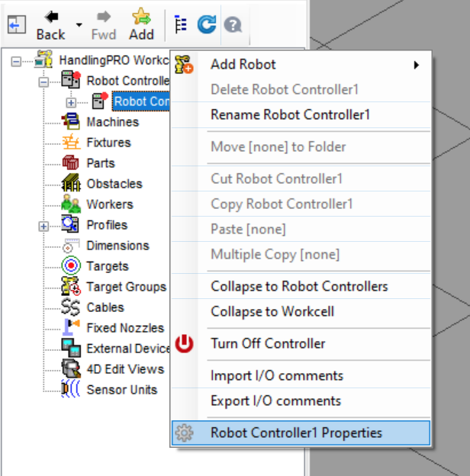Click Multiple Copy [none] entry
This screenshot has width=470, height=476.
coord(301,254)
